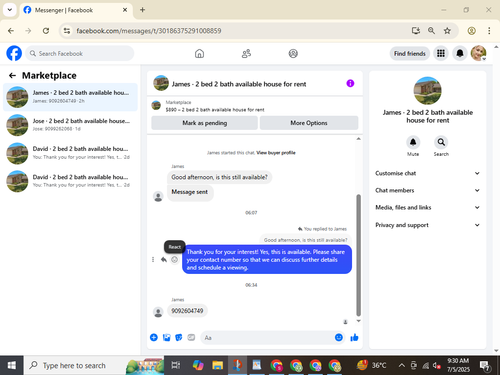Expand Chat members section
Viewport: 500px width, 375px height.
pos(427,190)
